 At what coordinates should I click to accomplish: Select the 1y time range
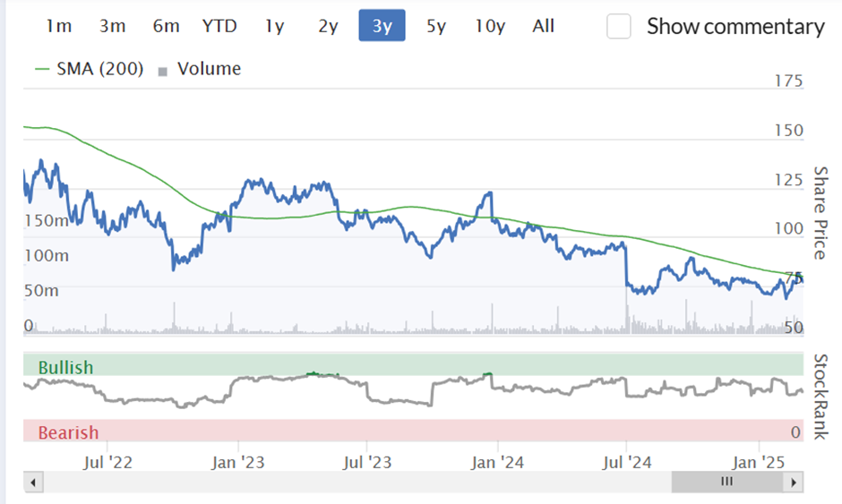click(274, 26)
